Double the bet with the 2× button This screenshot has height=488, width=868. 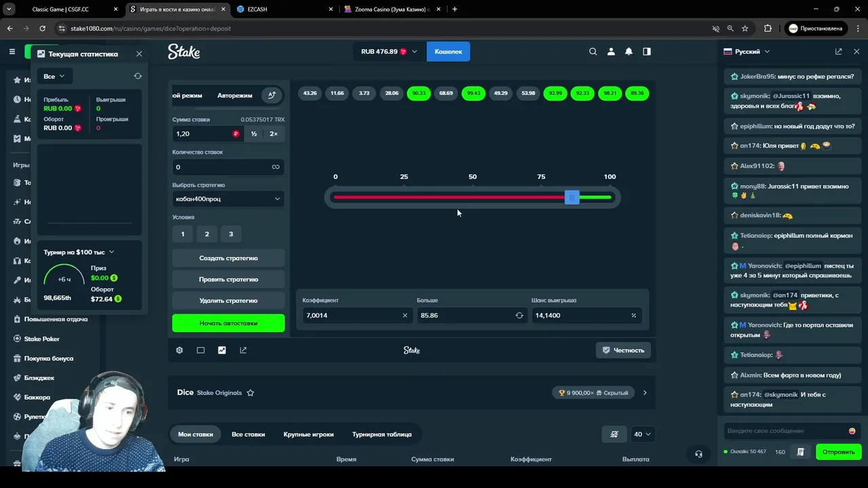(x=273, y=134)
